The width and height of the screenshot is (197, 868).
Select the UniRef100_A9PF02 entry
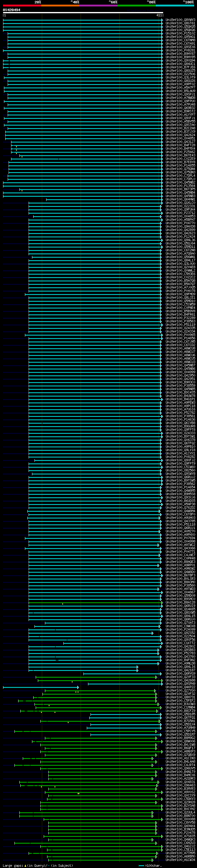[180, 84]
